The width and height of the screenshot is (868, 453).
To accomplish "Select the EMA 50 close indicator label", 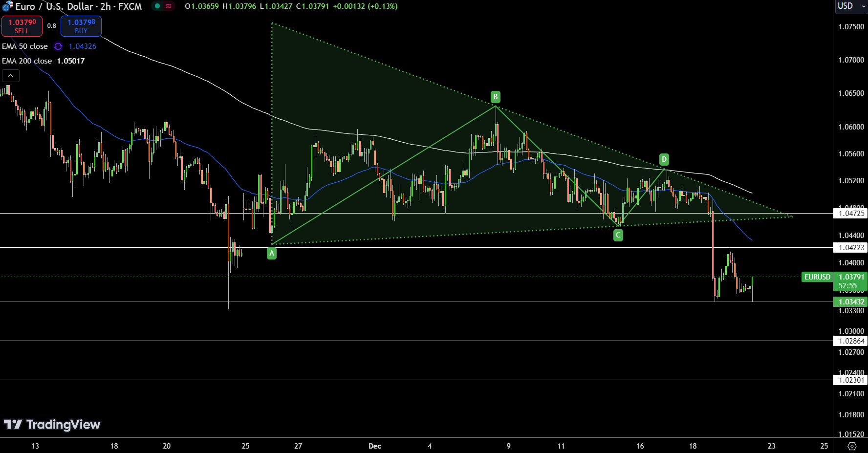I will (x=25, y=46).
